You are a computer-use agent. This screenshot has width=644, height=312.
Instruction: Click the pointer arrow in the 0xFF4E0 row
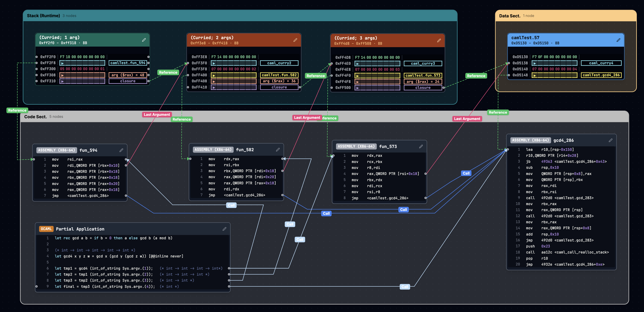point(358,64)
